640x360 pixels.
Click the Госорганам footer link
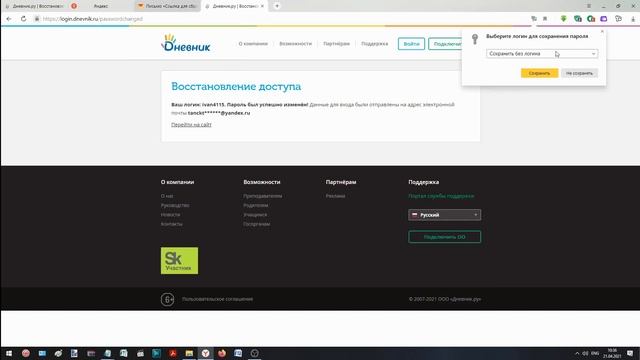(x=257, y=224)
